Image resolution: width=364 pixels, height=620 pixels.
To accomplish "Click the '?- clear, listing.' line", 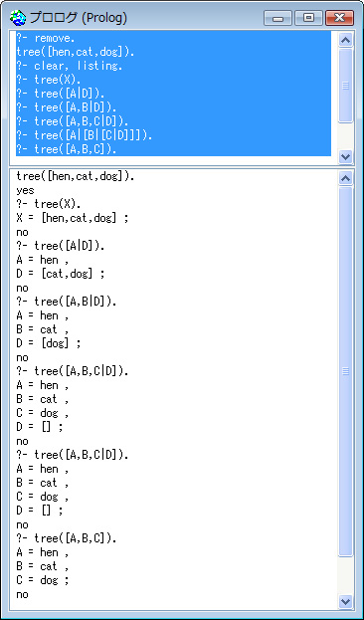I will pos(70,66).
